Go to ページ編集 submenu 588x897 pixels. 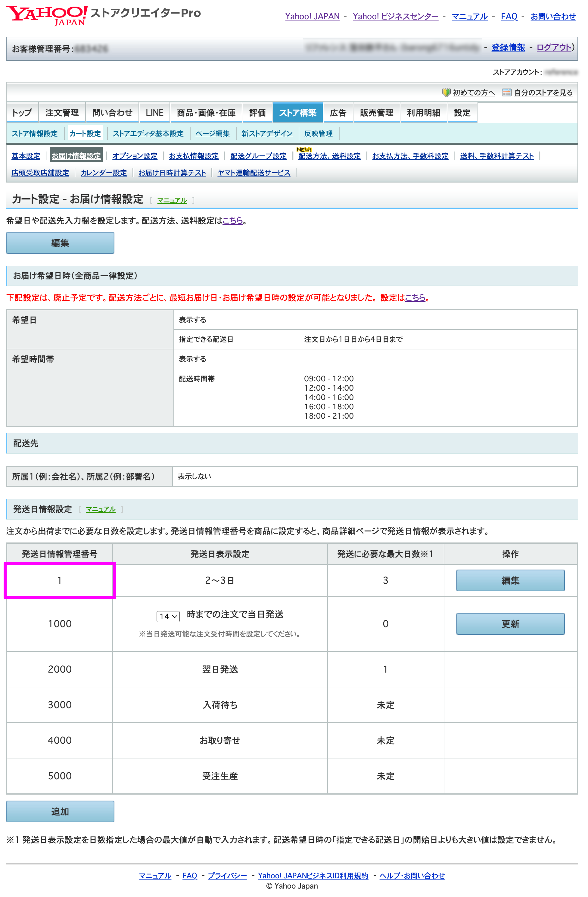[x=213, y=134]
